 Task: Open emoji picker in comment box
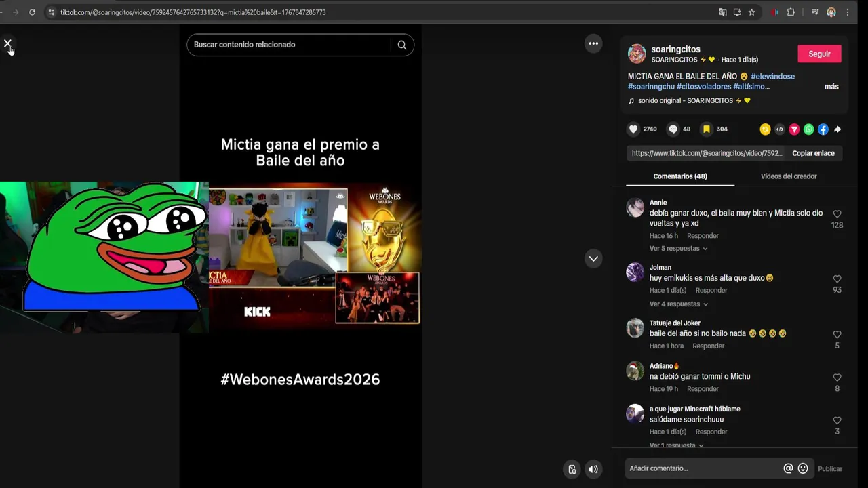(x=803, y=468)
